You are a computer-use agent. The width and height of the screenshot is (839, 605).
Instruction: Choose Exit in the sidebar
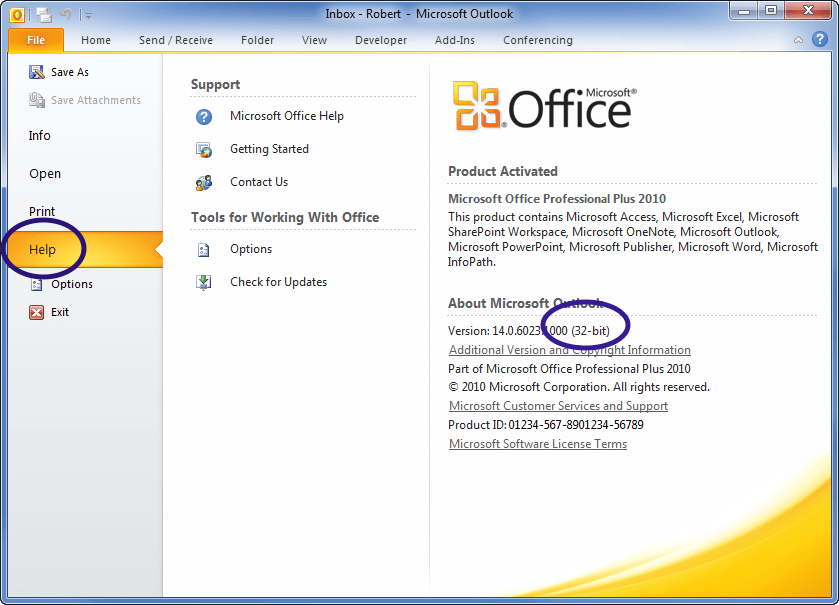coord(60,312)
